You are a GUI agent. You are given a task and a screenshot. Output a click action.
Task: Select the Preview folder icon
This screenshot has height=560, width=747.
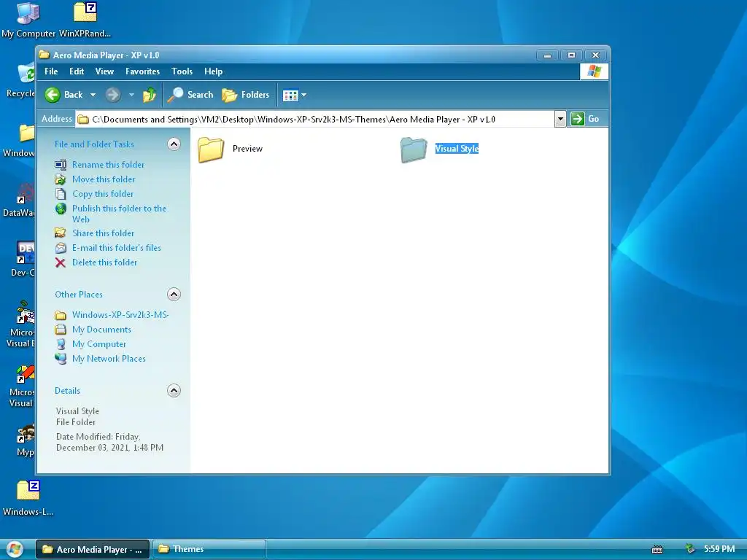pyautogui.click(x=211, y=149)
